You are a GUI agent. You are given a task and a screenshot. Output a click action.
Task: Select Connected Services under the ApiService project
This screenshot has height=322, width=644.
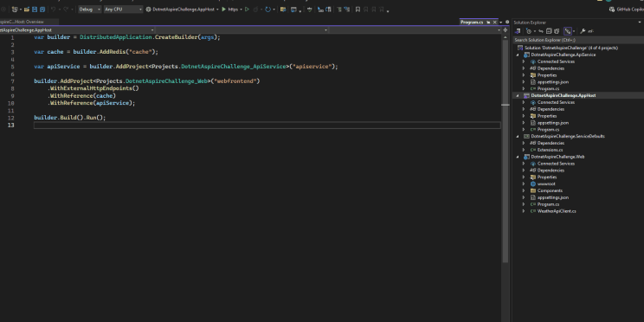click(x=556, y=61)
